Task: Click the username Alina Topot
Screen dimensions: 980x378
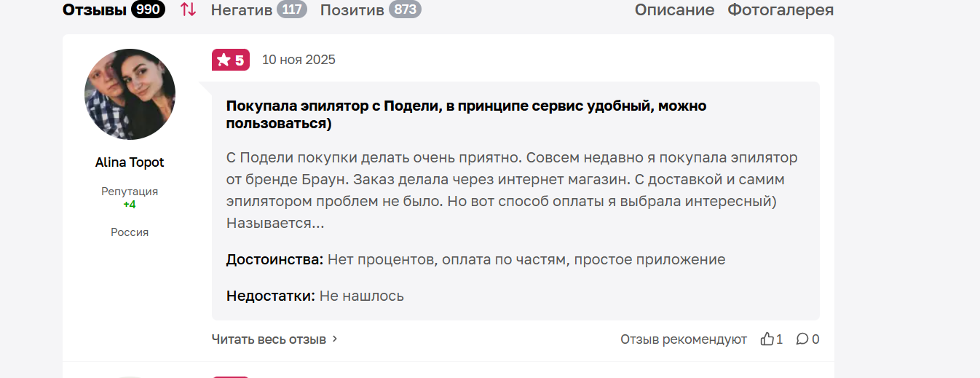Action: [130, 162]
